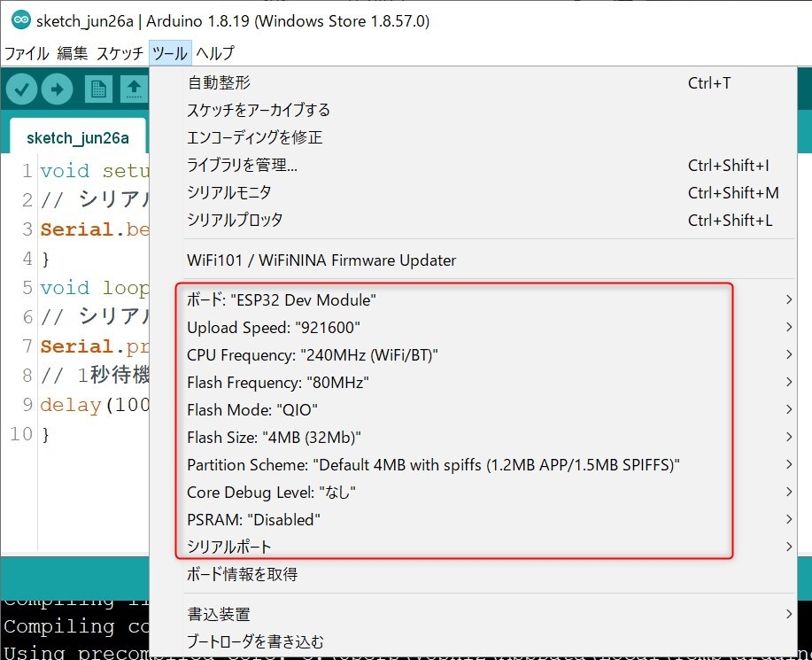Click the New sketch document icon

tap(98, 89)
